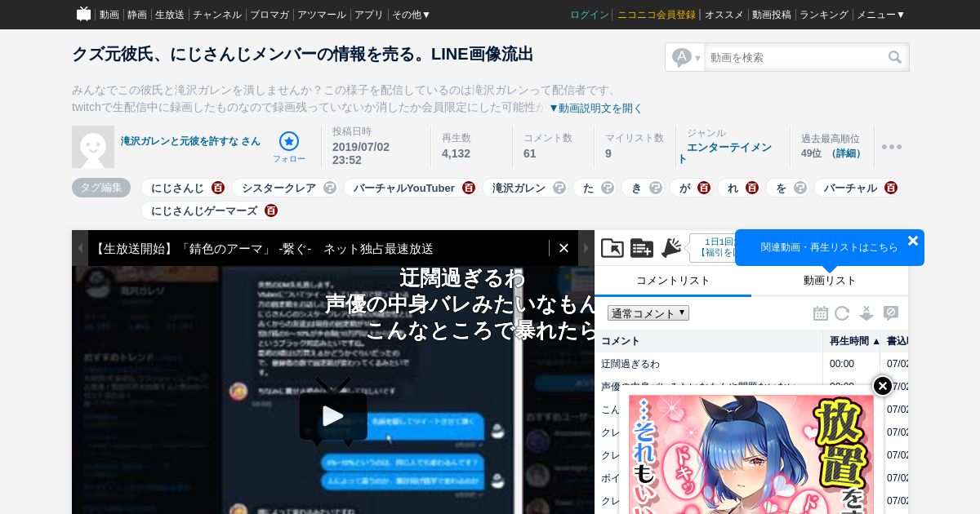Screen dimensions: 980x514
Task: Close the advertisement overlay
Action: 883,386
